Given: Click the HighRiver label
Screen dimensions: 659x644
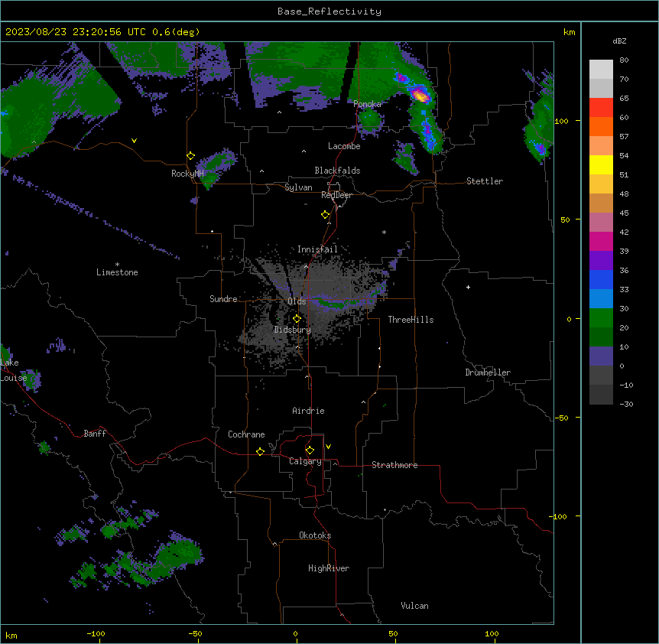Looking at the screenshot, I should point(329,568).
